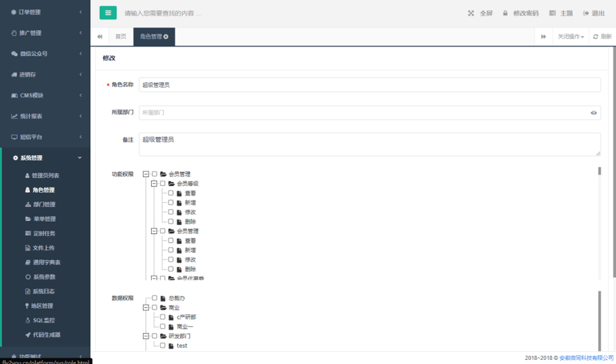The image size is (616, 364).
Task: Select the 角色管理 tab
Action: point(154,36)
